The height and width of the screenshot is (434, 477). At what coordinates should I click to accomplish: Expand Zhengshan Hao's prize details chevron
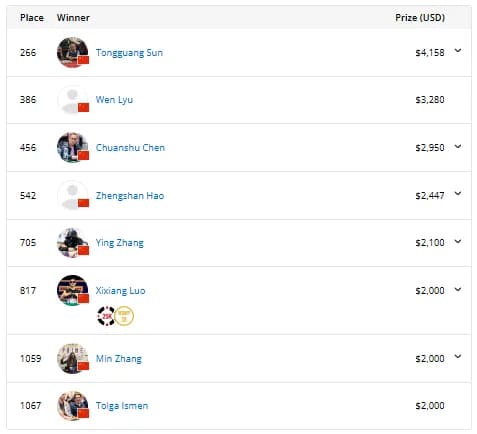pyautogui.click(x=458, y=193)
